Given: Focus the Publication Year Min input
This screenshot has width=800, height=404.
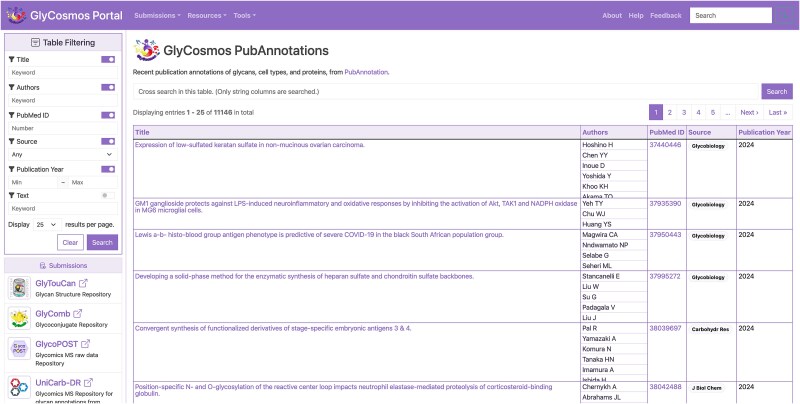Looking at the screenshot, I should point(33,182).
